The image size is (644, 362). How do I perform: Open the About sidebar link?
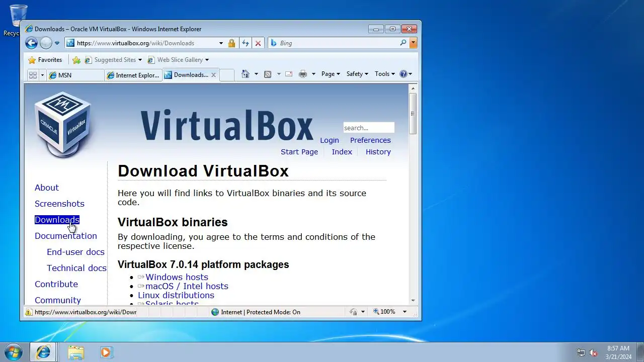[47, 188]
